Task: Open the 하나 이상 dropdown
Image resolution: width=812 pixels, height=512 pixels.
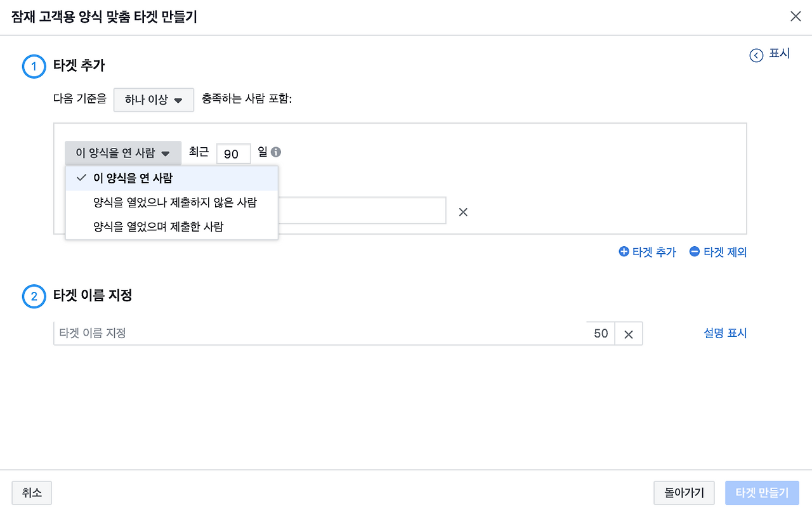Action: [154, 100]
